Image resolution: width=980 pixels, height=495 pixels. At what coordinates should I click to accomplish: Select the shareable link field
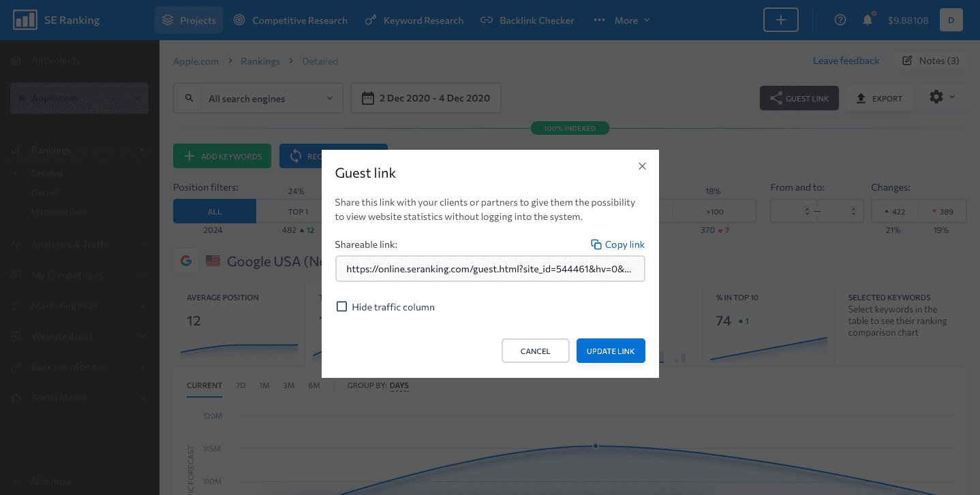click(490, 269)
